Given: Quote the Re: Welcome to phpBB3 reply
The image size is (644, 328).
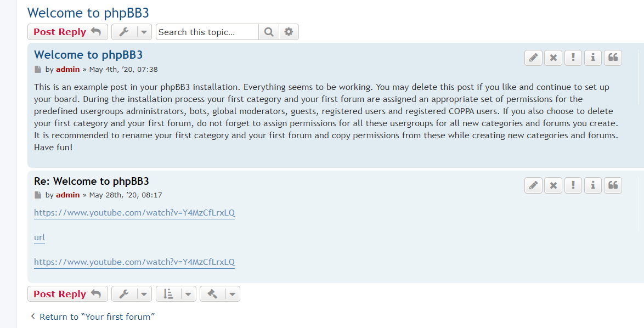Looking at the screenshot, I should click(613, 185).
